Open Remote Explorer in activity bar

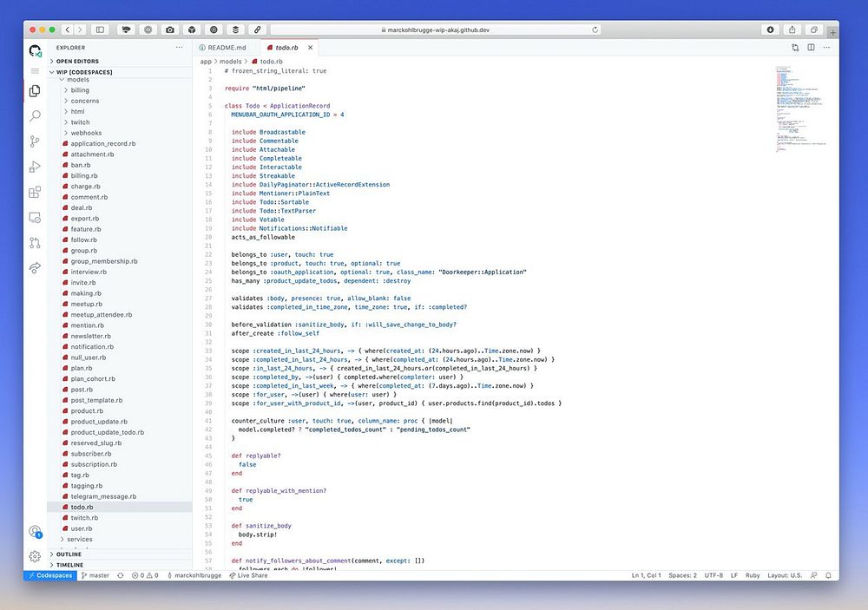coord(35,217)
